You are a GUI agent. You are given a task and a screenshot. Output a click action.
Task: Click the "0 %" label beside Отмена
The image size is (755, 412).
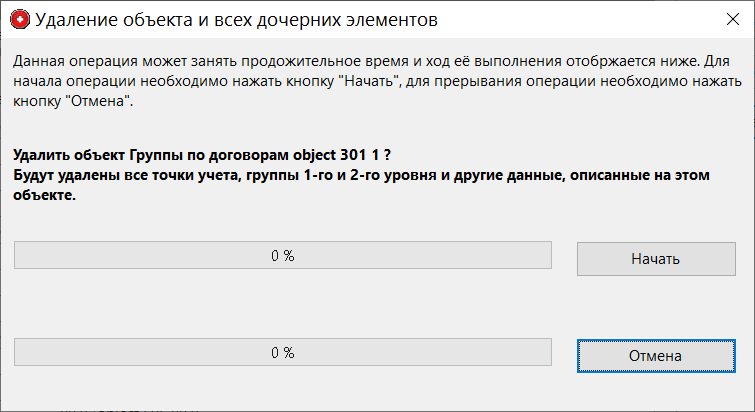283,352
